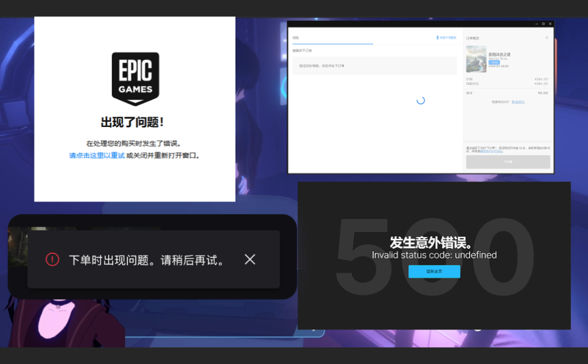Click the red warning icon in toast

coord(52,260)
